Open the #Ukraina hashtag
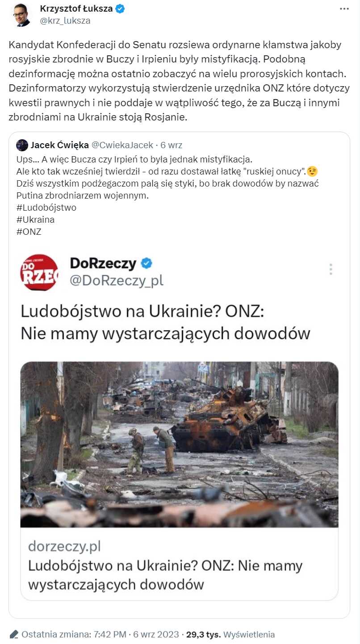360x644 pixels. coord(35,220)
